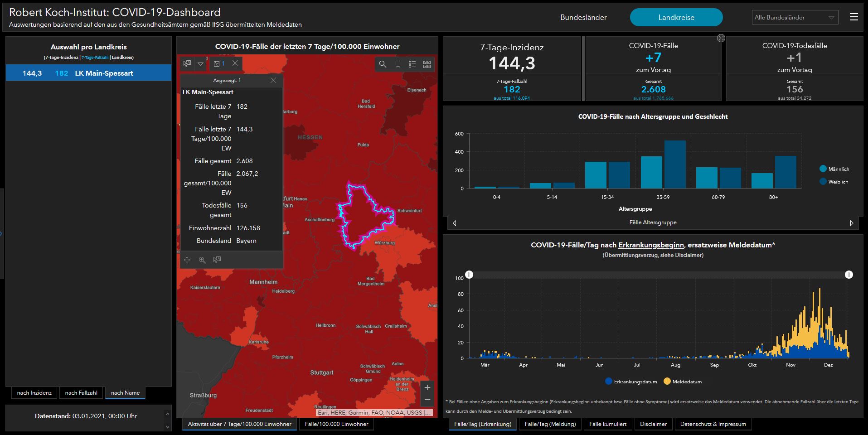Sort the list with nach Fallzahl

point(81,393)
